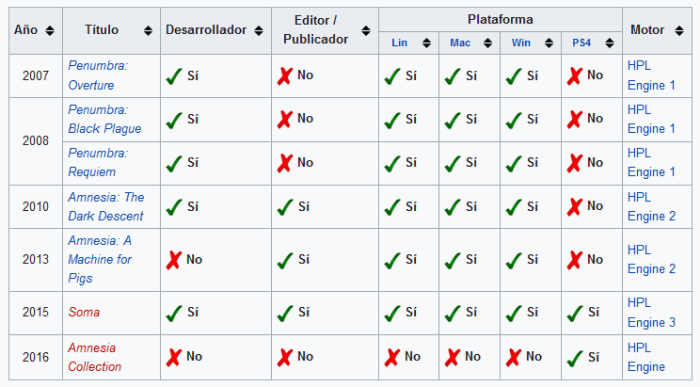The width and height of the screenshot is (700, 387).
Task: Visit Amnesia: A Machine for Pigs page
Action: point(100,259)
